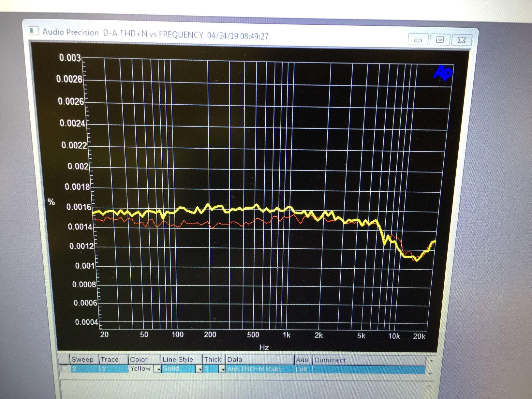The height and width of the screenshot is (399, 532).
Task: Toggle the sweep 2 trace visibility checkbox
Action: tap(65, 369)
